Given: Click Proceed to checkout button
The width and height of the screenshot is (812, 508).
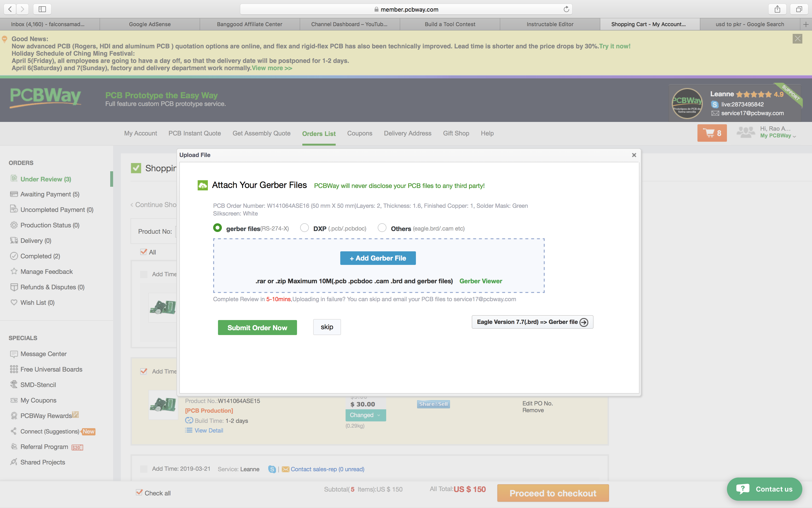Looking at the screenshot, I should [x=553, y=493].
